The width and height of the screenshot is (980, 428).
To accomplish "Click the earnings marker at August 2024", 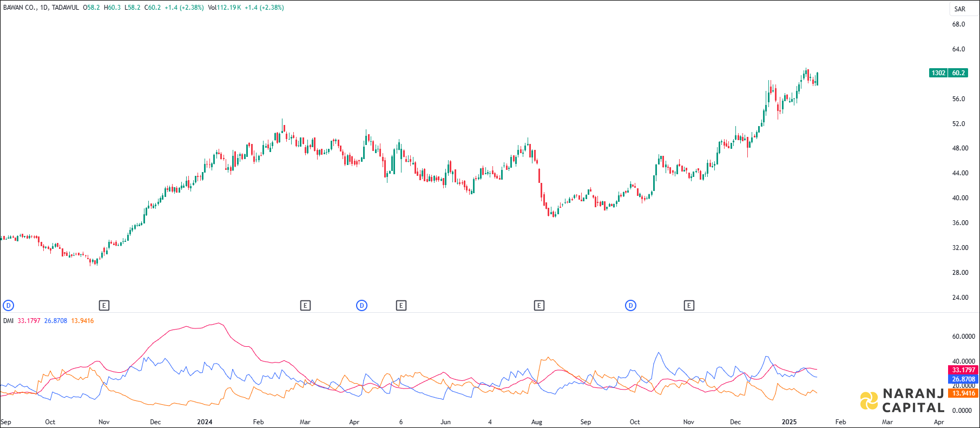I will 539,306.
